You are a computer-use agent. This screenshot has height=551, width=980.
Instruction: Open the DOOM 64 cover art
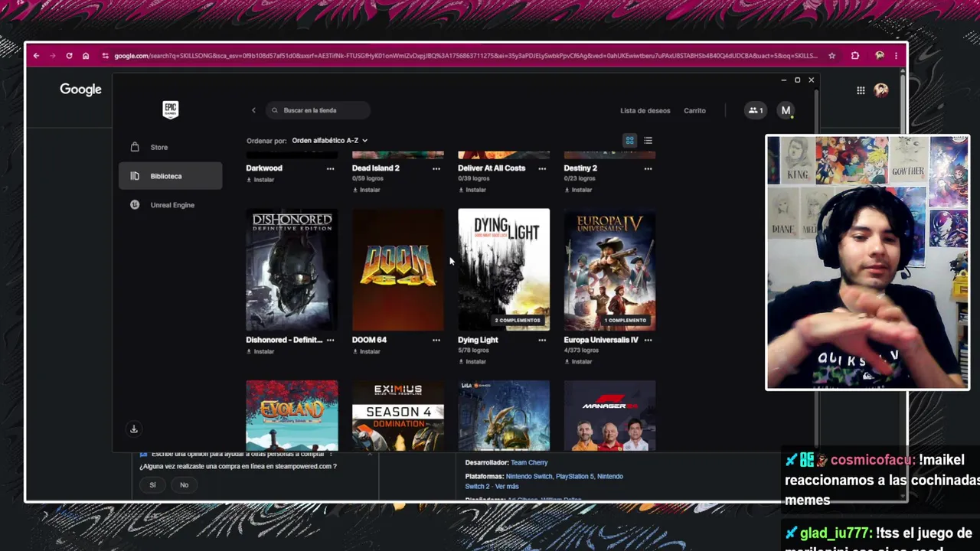point(397,269)
